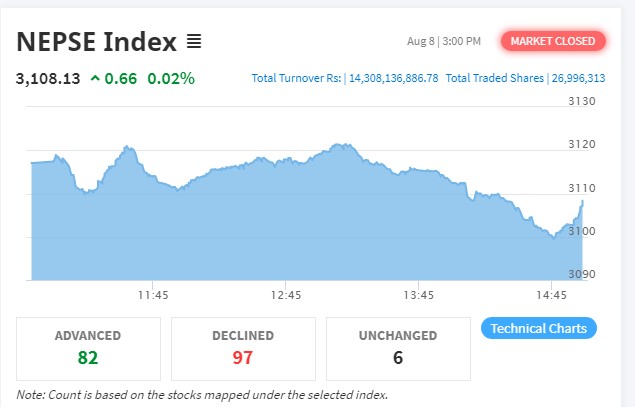Click the MARKET CLOSED status badge
Screen dimensions: 635x407
click(553, 41)
